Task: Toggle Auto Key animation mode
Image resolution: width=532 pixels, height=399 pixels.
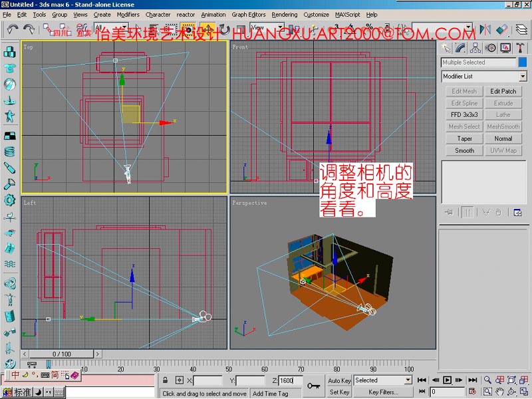Action: click(x=339, y=380)
